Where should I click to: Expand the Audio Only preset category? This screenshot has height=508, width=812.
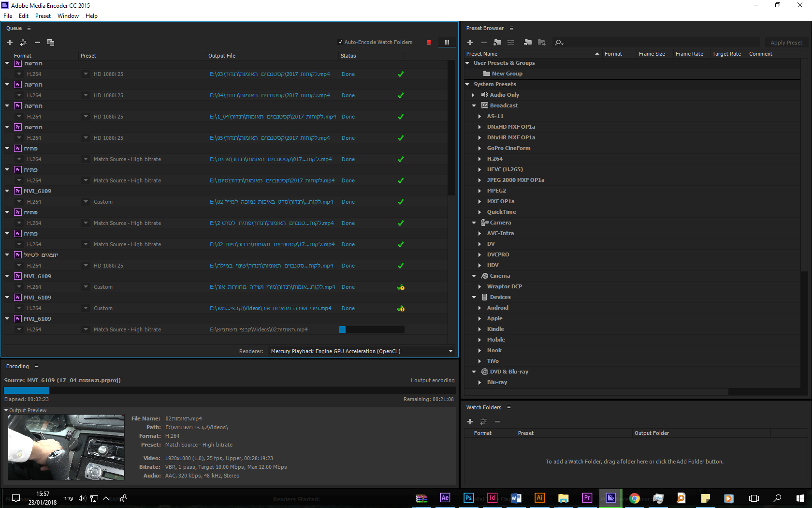pos(473,95)
